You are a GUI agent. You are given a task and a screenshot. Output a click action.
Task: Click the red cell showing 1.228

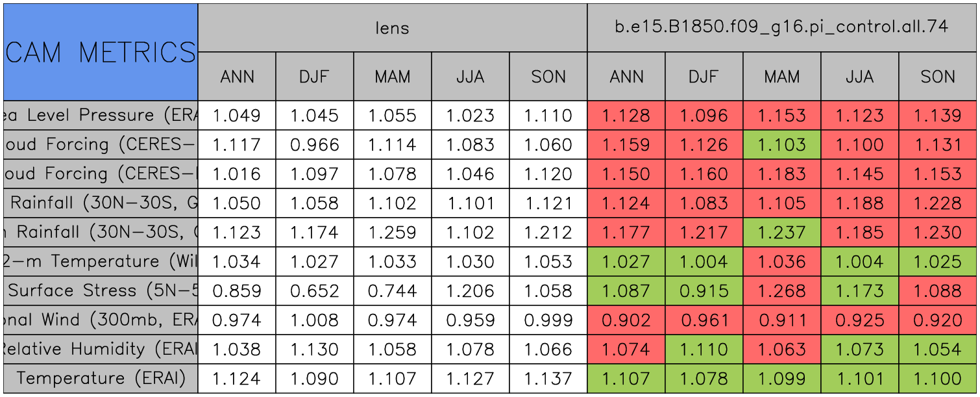pos(938,203)
